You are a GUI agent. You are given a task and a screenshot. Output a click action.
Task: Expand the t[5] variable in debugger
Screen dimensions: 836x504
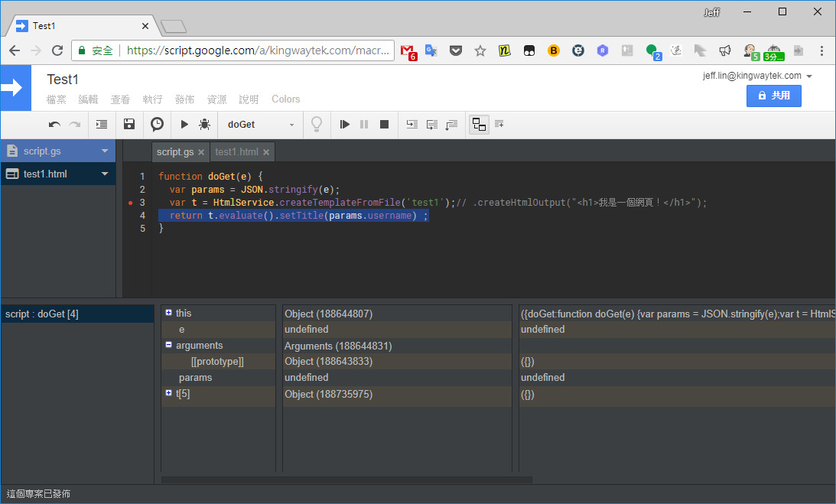click(x=168, y=393)
